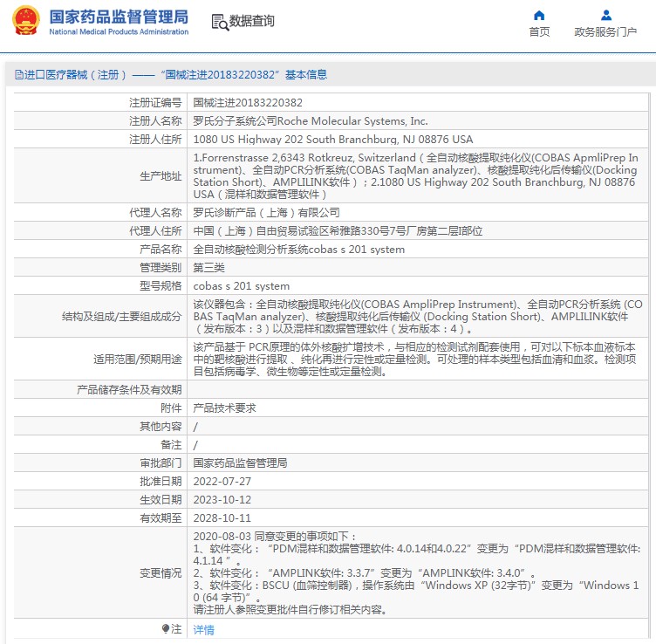Select 罗氏诊断产品（上海）有限公司 agent name

pyautogui.click(x=267, y=213)
